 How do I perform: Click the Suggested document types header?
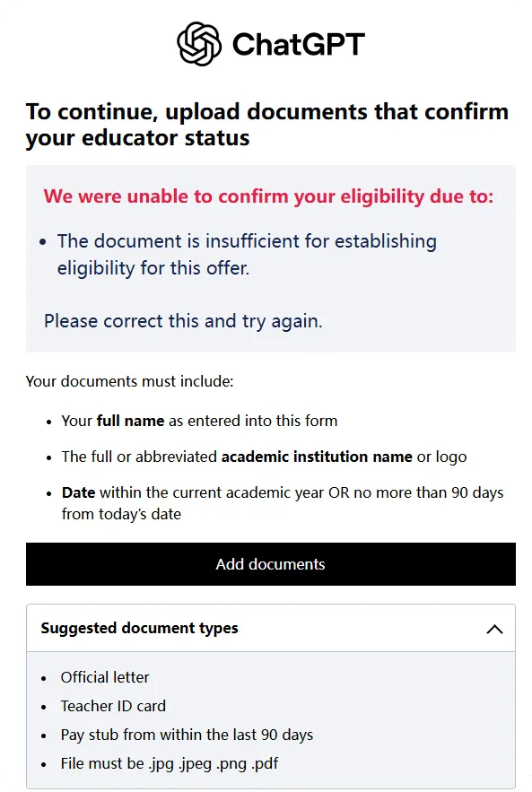coord(271,628)
